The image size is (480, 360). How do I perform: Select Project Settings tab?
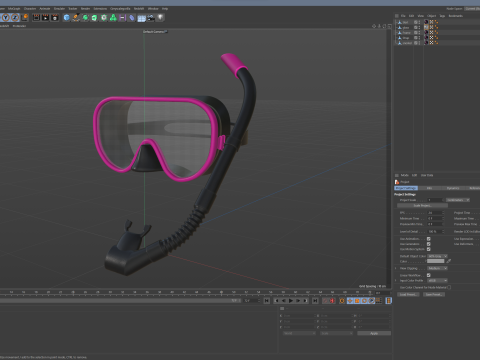point(406,188)
